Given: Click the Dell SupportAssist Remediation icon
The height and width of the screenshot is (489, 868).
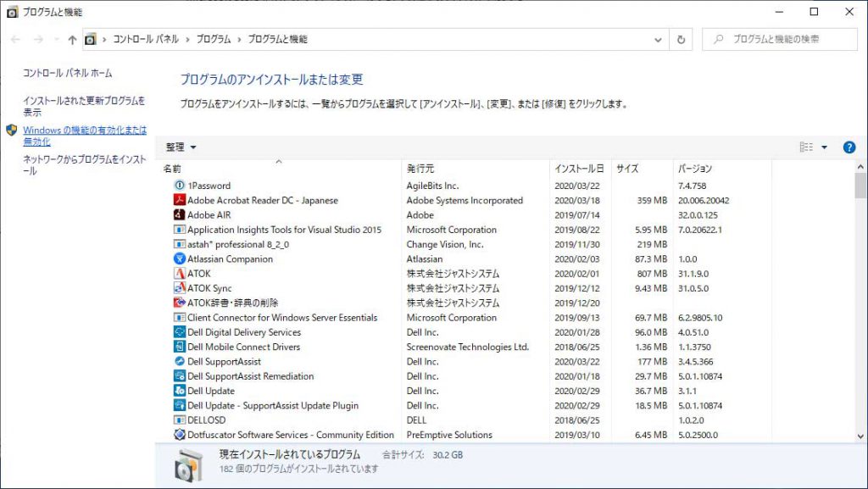Looking at the screenshot, I should coord(180,375).
